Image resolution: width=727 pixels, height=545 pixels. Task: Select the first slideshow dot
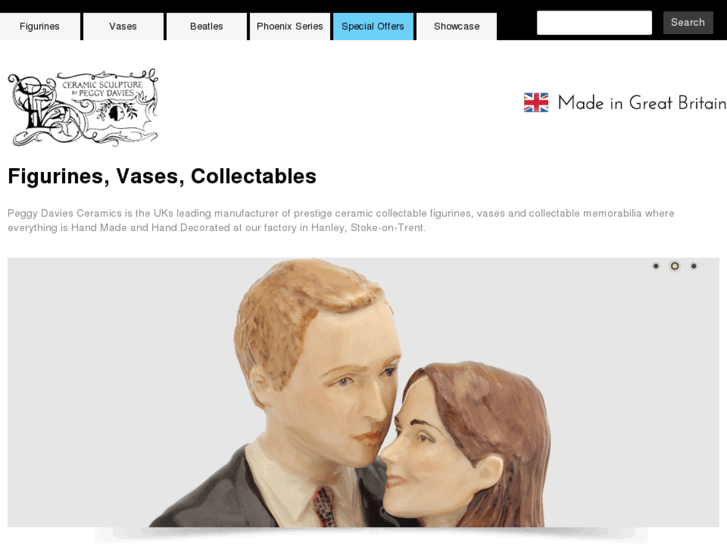(656, 266)
